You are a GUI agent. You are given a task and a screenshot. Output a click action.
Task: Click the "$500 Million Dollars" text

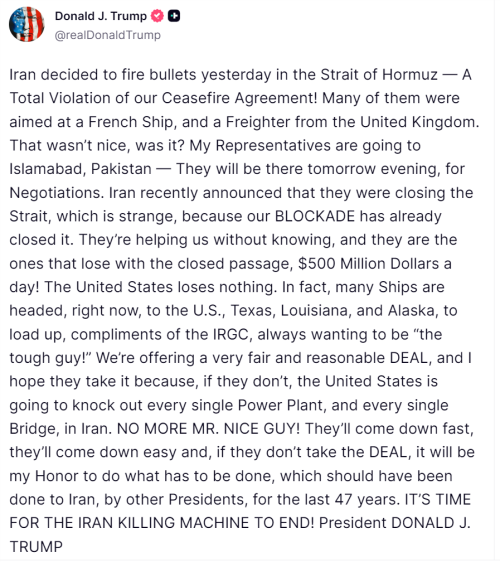[x=368, y=264]
